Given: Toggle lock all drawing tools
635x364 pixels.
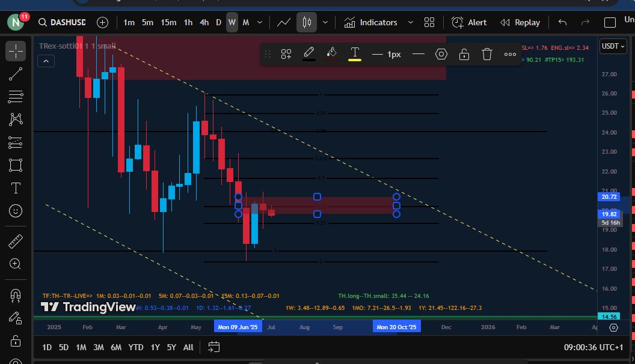Looking at the screenshot, I should click(16, 341).
